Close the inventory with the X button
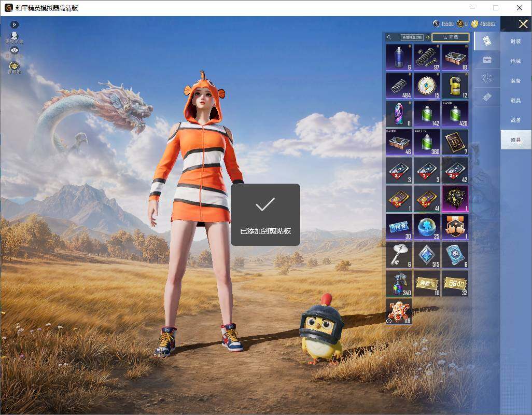532x415 pixels. pos(523,24)
